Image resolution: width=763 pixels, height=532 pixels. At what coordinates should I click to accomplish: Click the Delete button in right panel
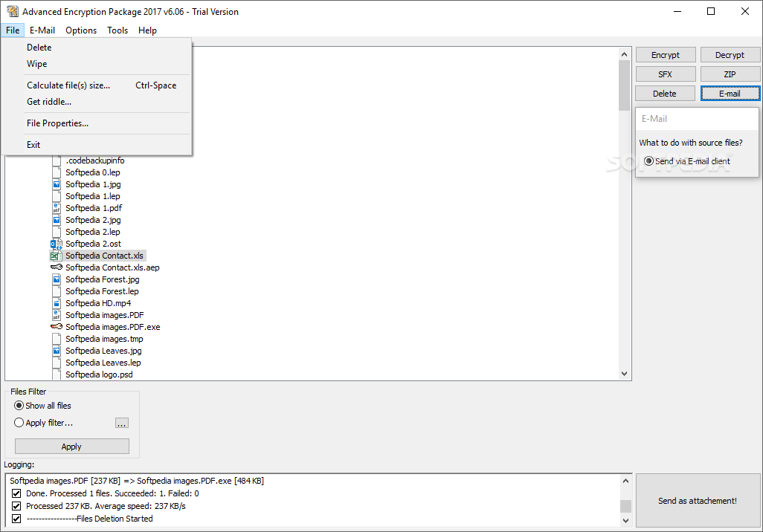[665, 94]
